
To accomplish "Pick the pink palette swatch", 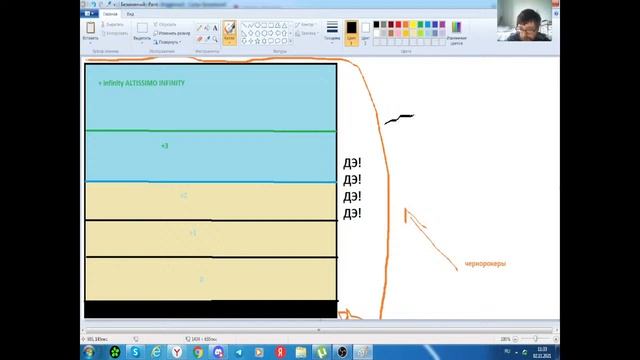I will coord(398,33).
